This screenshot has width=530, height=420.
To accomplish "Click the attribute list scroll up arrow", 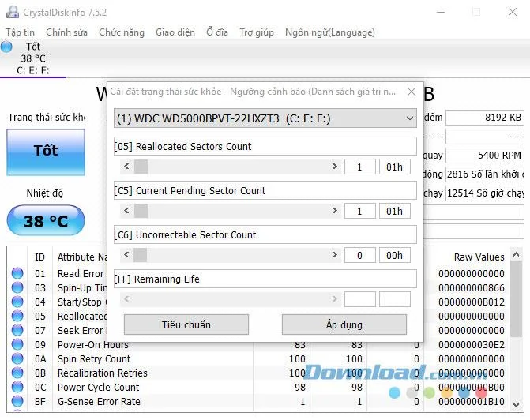I will tap(516, 254).
